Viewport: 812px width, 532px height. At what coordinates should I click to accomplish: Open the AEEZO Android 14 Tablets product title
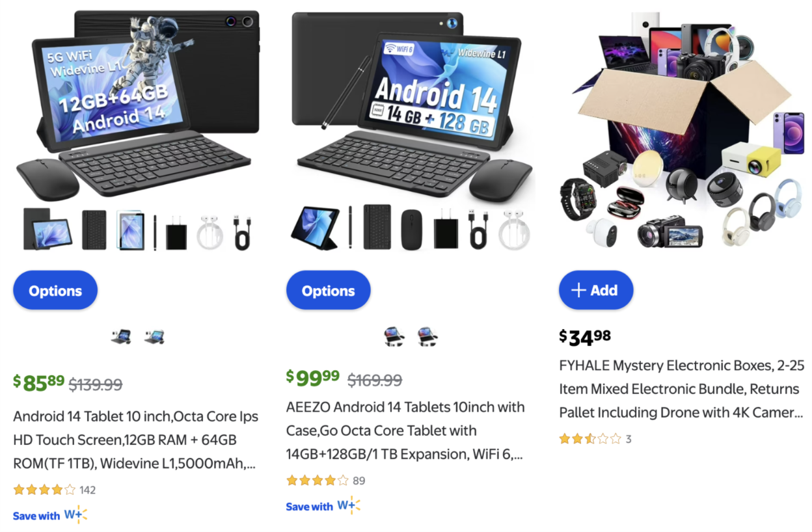tap(405, 431)
